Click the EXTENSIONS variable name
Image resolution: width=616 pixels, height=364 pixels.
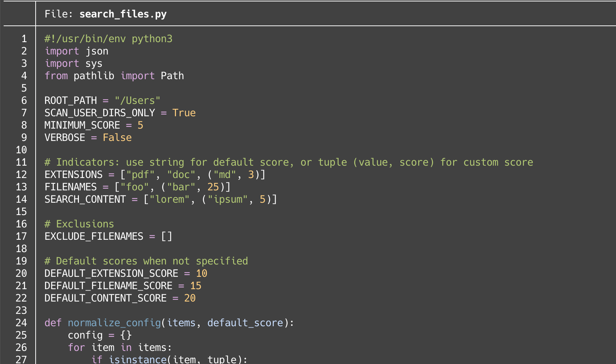[x=73, y=175]
